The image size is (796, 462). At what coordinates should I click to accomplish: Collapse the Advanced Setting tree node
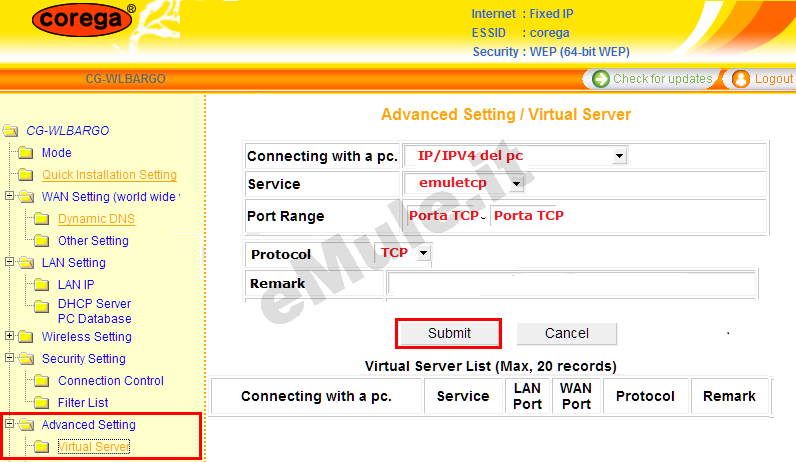pyautogui.click(x=10, y=425)
